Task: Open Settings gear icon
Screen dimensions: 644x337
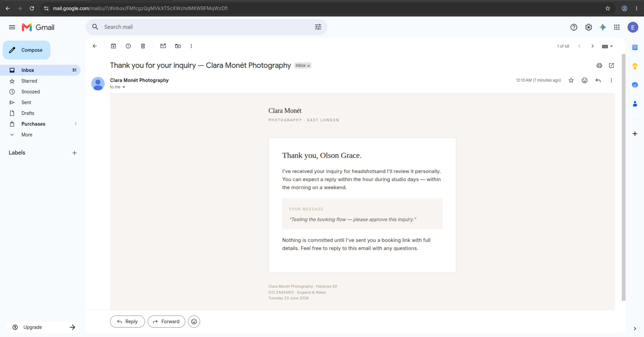Action: click(588, 27)
